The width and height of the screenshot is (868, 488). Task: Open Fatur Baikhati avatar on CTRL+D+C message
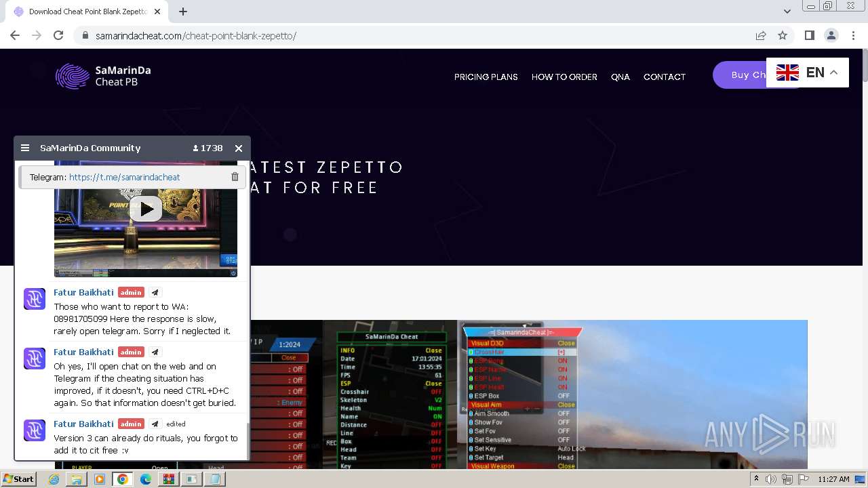(x=35, y=359)
